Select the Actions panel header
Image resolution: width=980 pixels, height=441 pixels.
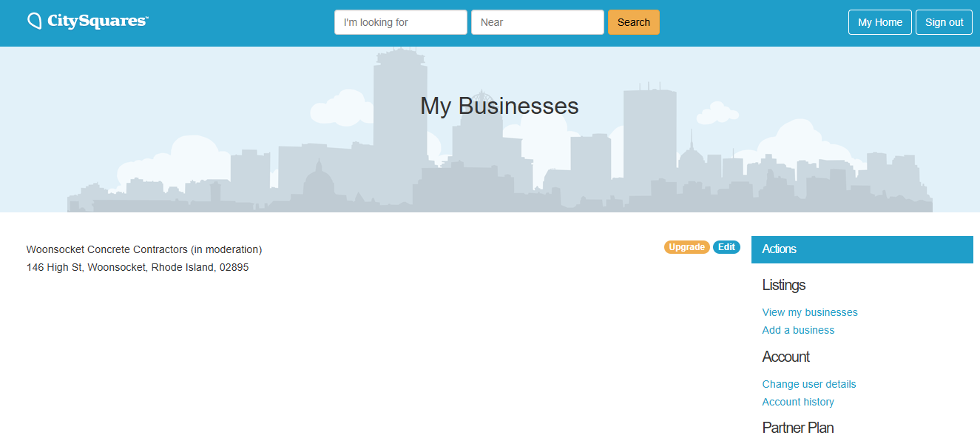862,249
